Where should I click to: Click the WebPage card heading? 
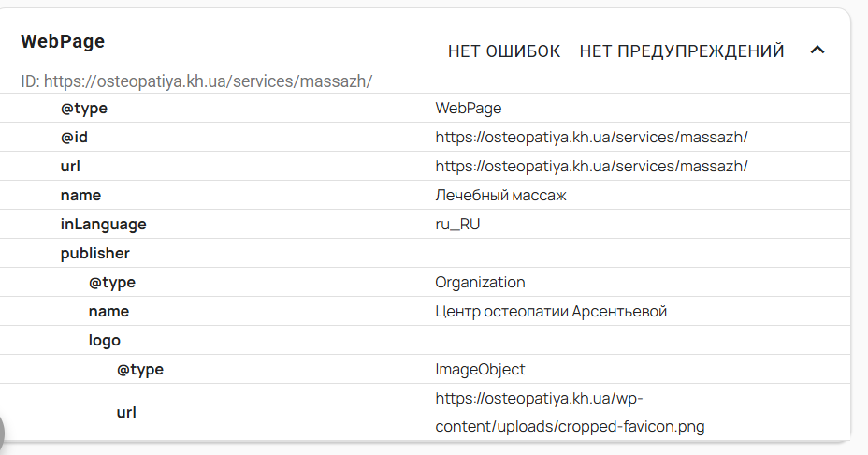click(x=63, y=41)
